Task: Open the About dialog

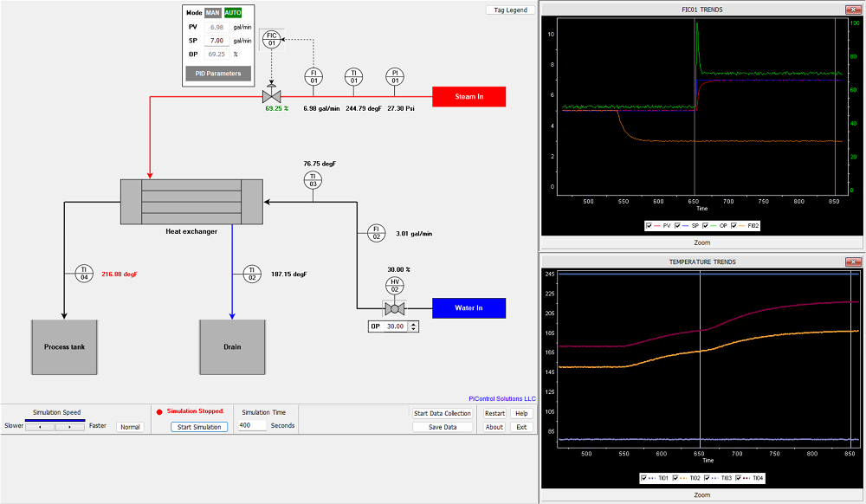Action: [x=494, y=427]
